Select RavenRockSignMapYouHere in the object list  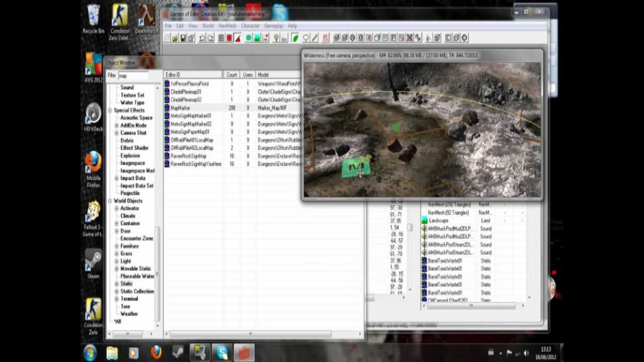(x=196, y=164)
